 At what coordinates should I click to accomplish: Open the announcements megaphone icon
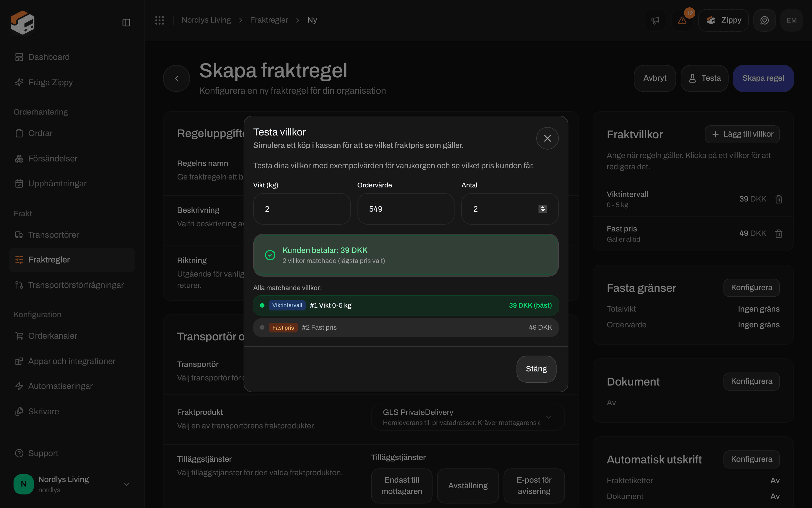point(655,20)
